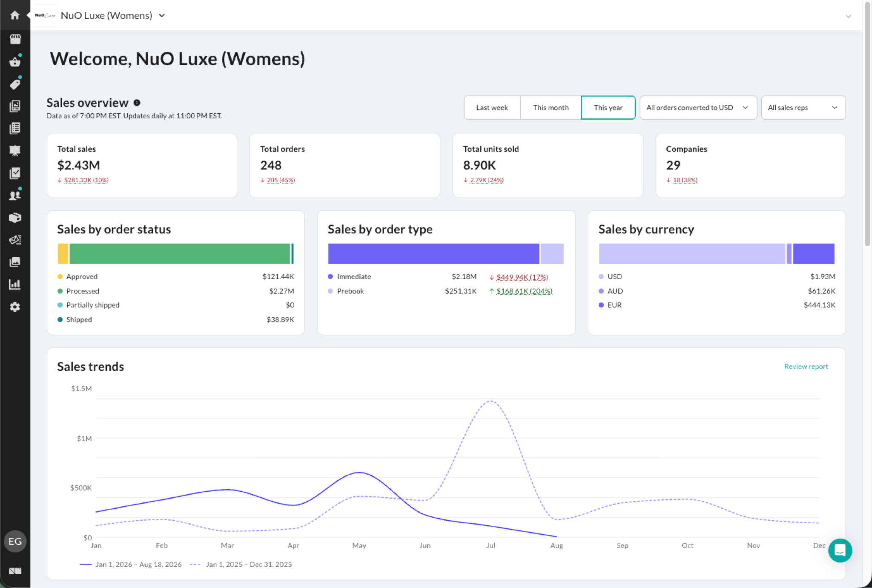Select the This year range
Viewport: 872px width, 588px height.
608,108
